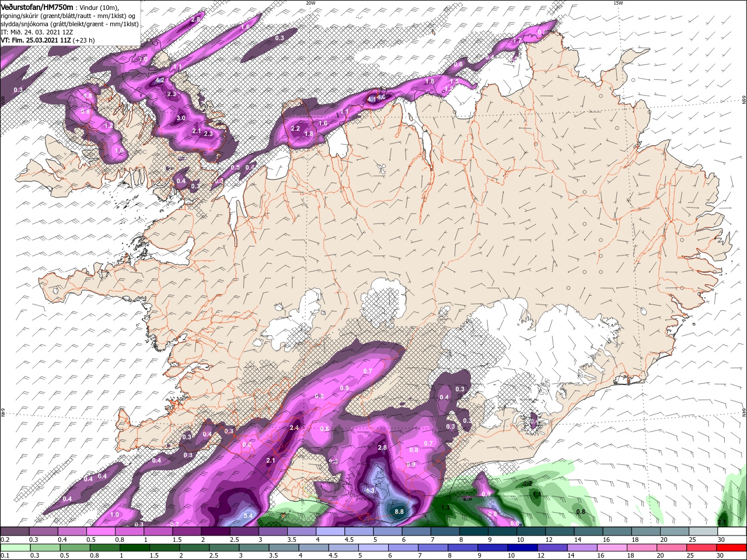Click the 8.8 precipitation value on the map
This screenshot has height=560, width=747.
(x=400, y=512)
